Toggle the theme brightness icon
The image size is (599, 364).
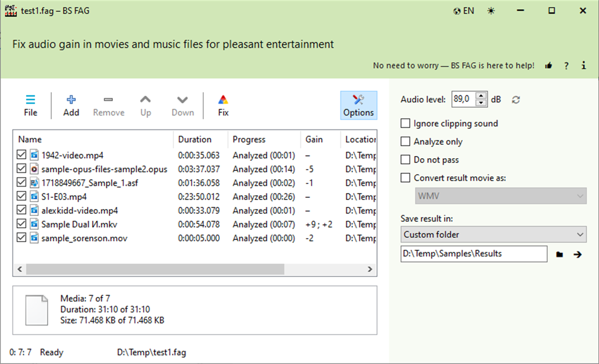coord(492,10)
